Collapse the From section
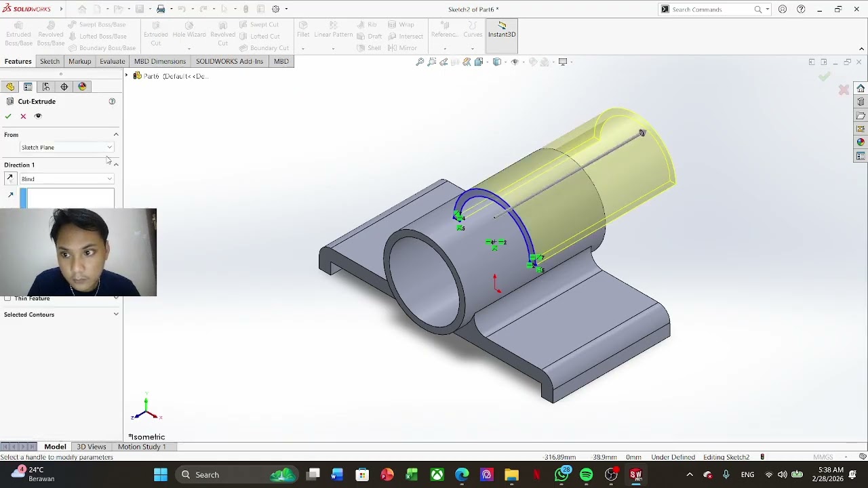The image size is (868, 488). click(116, 135)
